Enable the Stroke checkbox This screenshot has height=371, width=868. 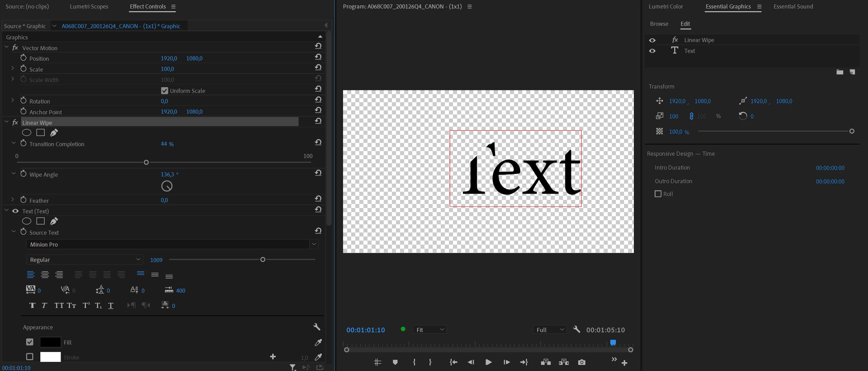(x=30, y=357)
